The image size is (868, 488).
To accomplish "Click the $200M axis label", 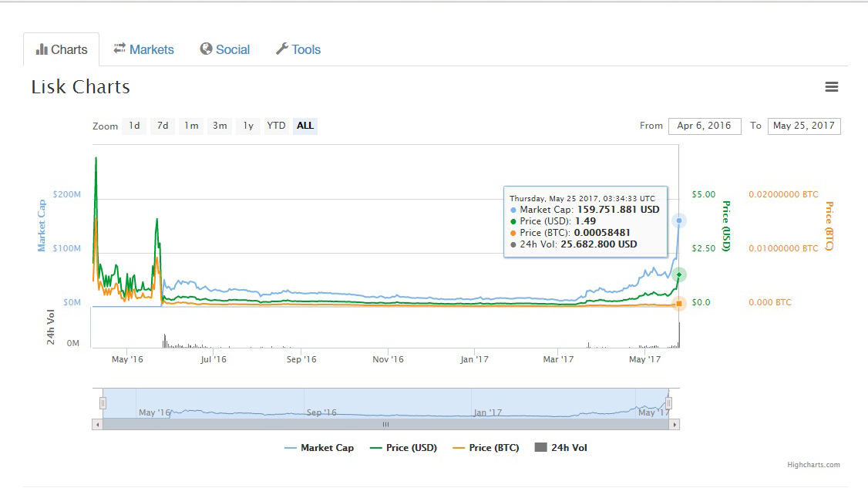I will point(67,194).
